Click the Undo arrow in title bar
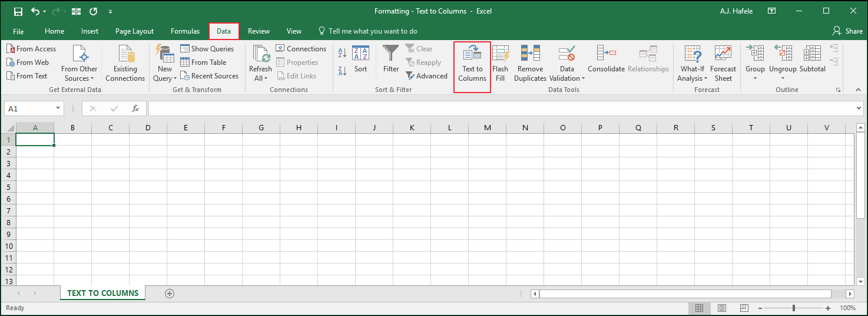 pos(35,11)
